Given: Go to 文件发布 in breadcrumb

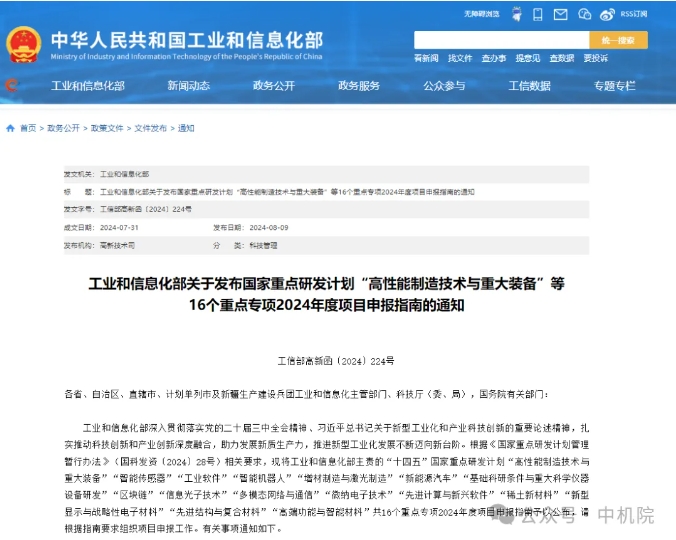Looking at the screenshot, I should tap(150, 128).
